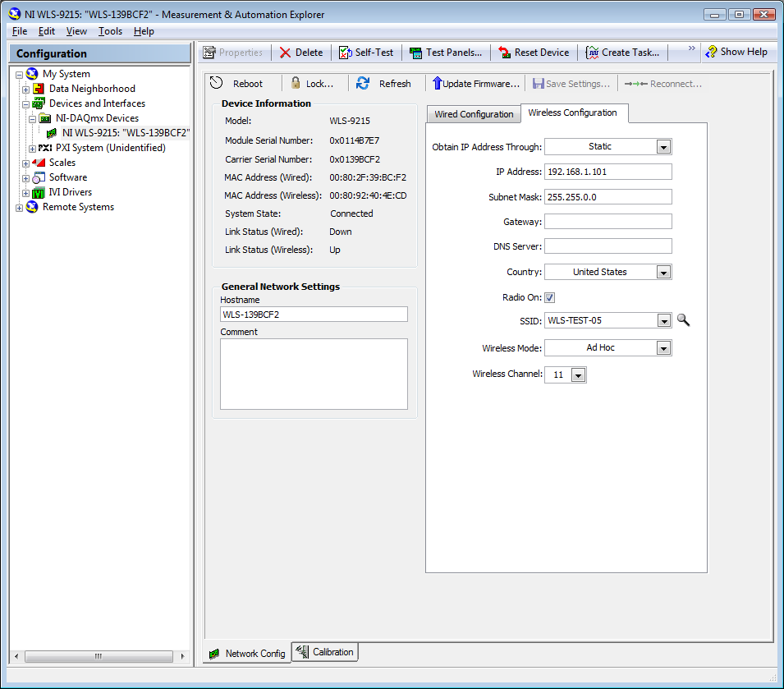
Task: Switch to the Wired Configuration tab
Action: (474, 114)
